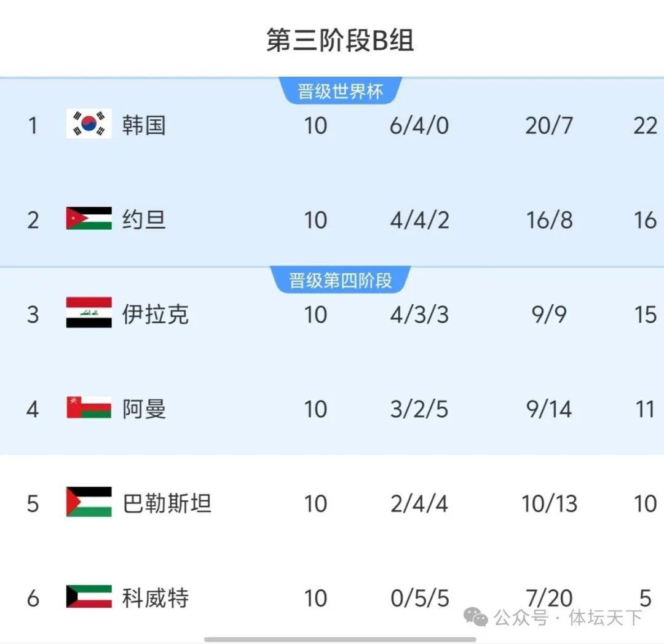
Task: Open team 约旦 from the standings
Action: coord(143,219)
